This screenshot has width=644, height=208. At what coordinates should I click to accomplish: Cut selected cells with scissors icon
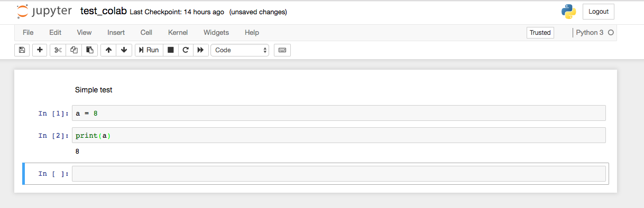pos(58,50)
